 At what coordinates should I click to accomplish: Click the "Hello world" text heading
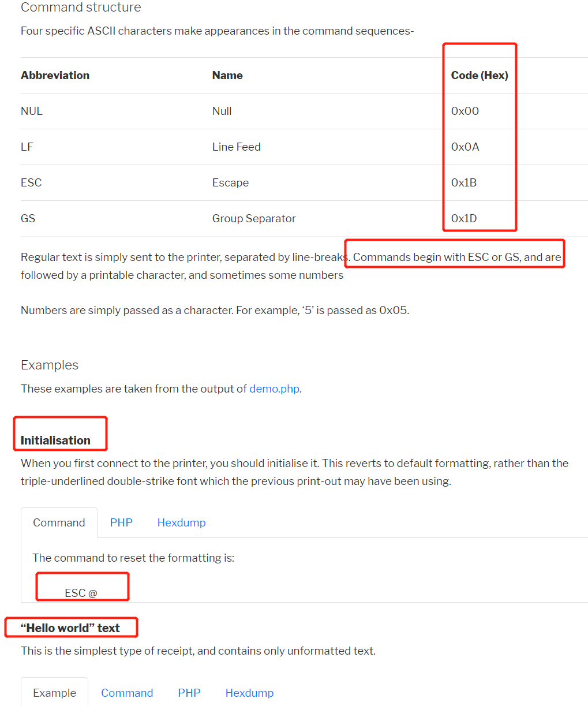pos(70,627)
